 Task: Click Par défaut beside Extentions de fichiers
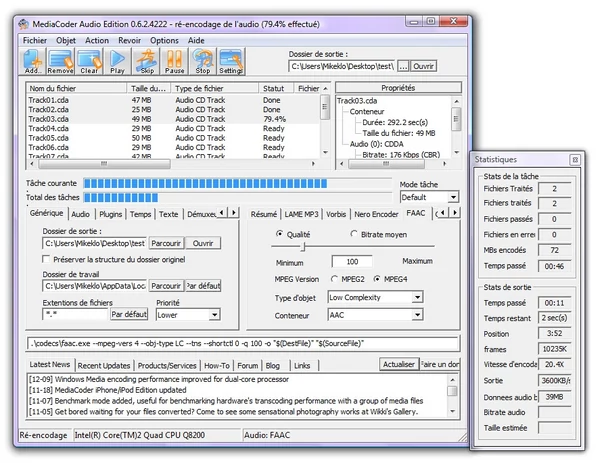tap(129, 315)
